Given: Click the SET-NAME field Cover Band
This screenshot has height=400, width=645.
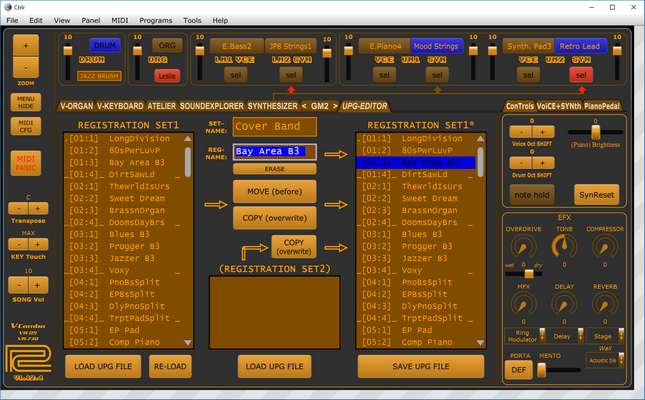Looking at the screenshot, I should click(x=275, y=126).
